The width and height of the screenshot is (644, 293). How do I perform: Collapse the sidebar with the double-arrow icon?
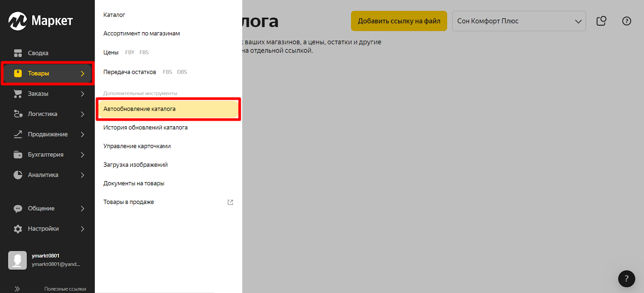[x=17, y=289]
